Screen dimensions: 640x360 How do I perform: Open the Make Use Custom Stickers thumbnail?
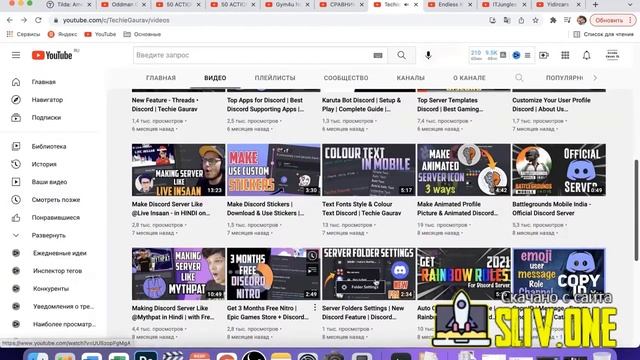273,170
